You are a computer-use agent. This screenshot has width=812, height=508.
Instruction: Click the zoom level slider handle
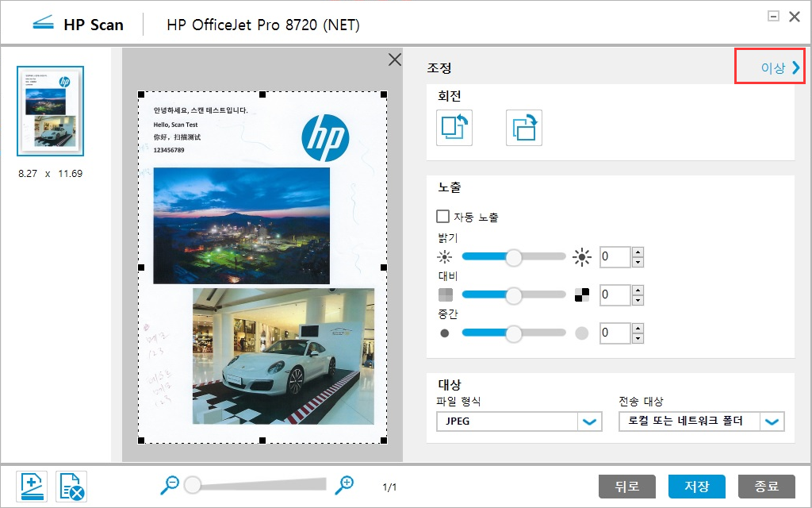point(192,485)
